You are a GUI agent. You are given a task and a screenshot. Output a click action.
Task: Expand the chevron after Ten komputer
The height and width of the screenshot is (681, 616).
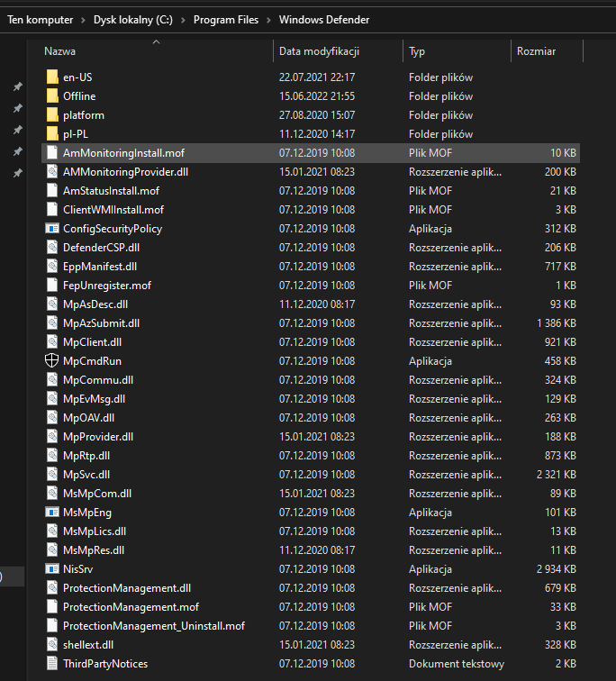click(83, 20)
